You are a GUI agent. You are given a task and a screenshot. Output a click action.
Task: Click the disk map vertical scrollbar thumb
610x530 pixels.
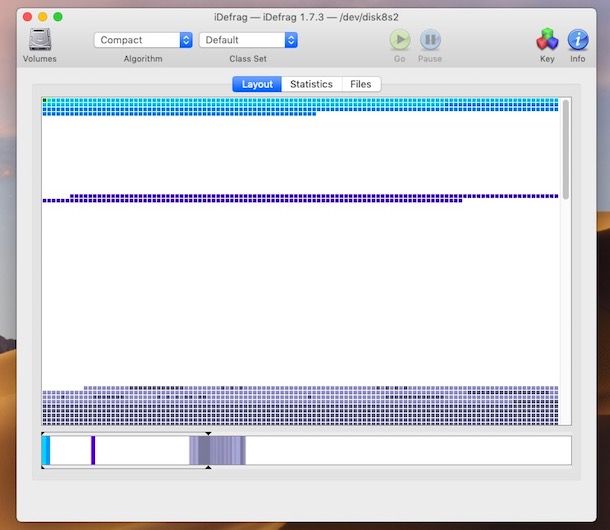click(566, 148)
